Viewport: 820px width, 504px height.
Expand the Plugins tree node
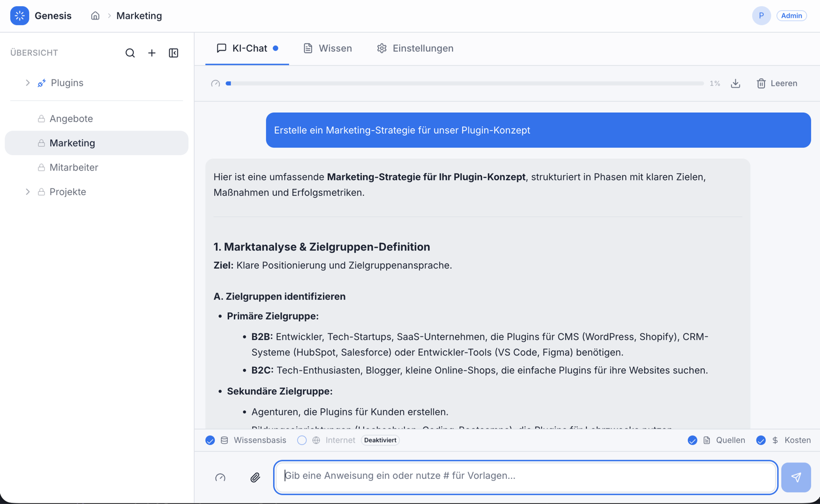click(28, 83)
